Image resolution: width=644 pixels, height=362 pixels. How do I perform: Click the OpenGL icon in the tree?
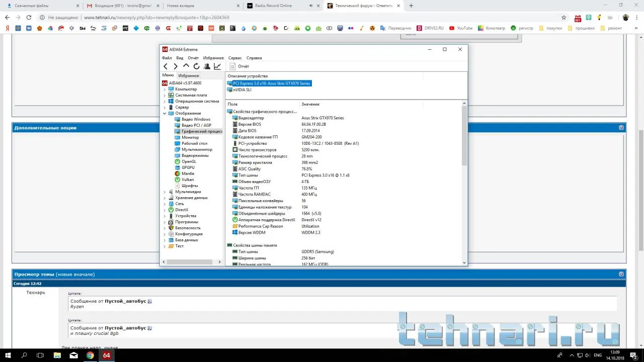pyautogui.click(x=177, y=162)
